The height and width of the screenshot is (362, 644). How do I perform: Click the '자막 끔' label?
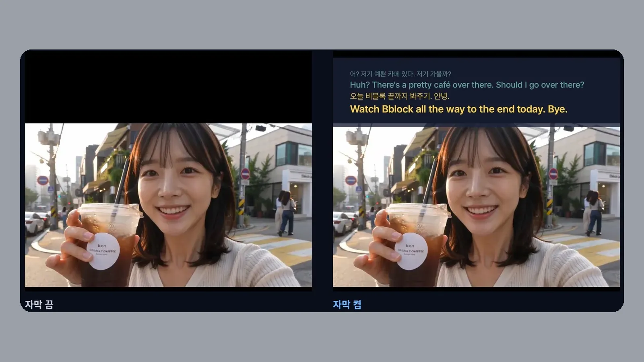pyautogui.click(x=39, y=304)
